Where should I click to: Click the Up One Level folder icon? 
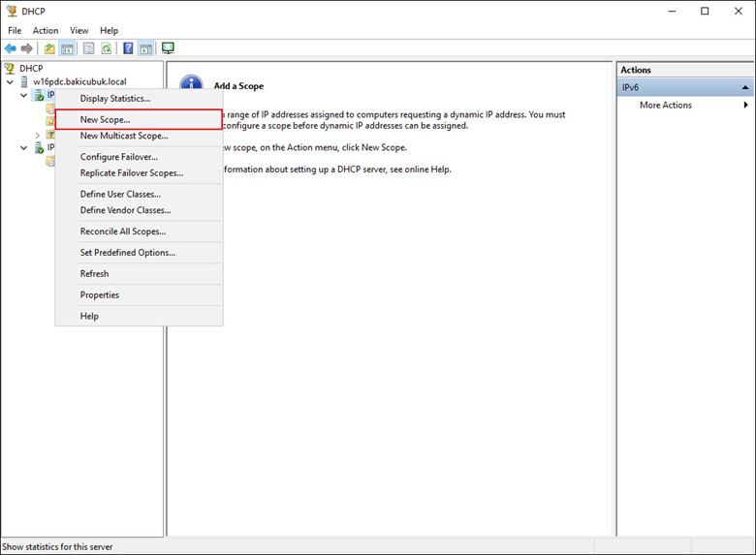click(49, 48)
